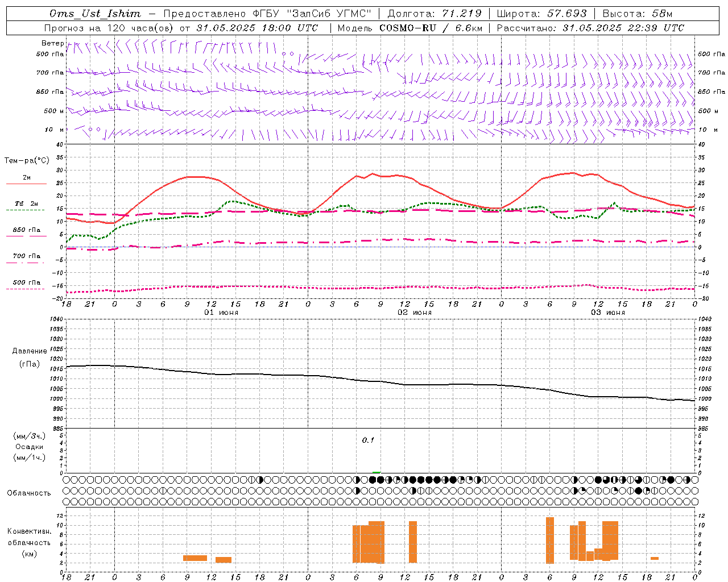
Task: Click the Долгота: 71.219 value
Action: [x=435, y=14]
